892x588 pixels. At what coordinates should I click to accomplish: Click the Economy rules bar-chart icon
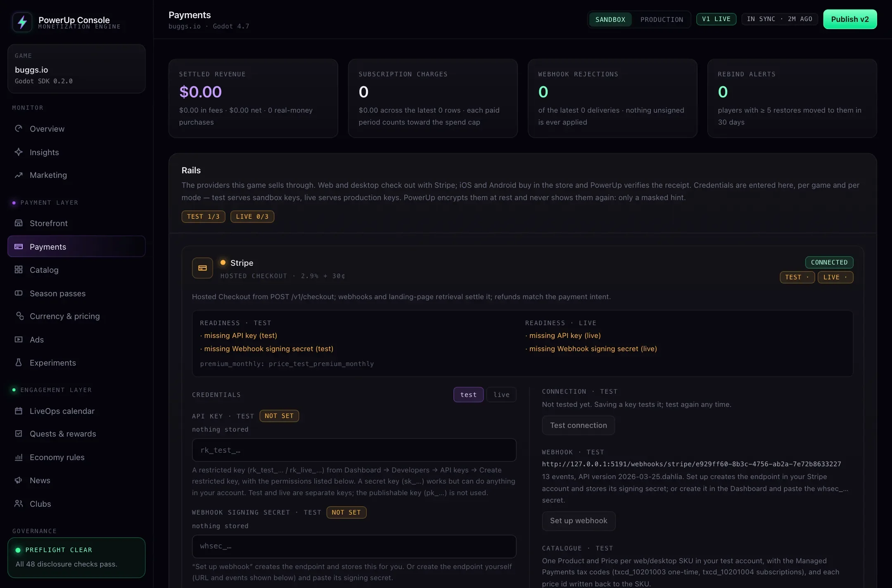pyautogui.click(x=19, y=457)
